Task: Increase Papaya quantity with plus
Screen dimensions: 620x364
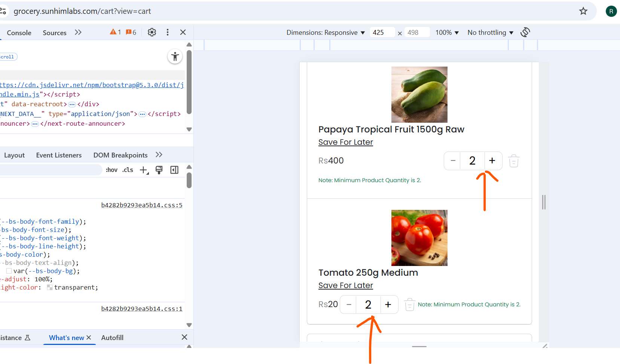Action: tap(492, 161)
